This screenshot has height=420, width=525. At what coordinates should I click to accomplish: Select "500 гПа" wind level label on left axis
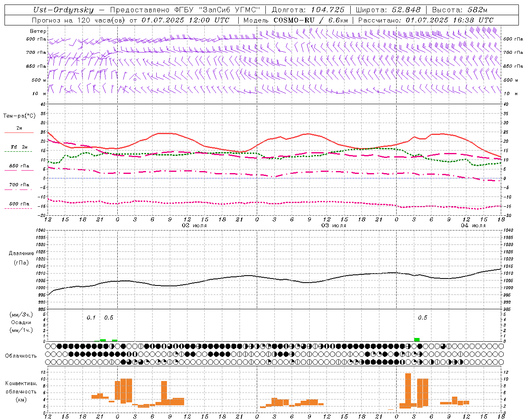click(36, 39)
